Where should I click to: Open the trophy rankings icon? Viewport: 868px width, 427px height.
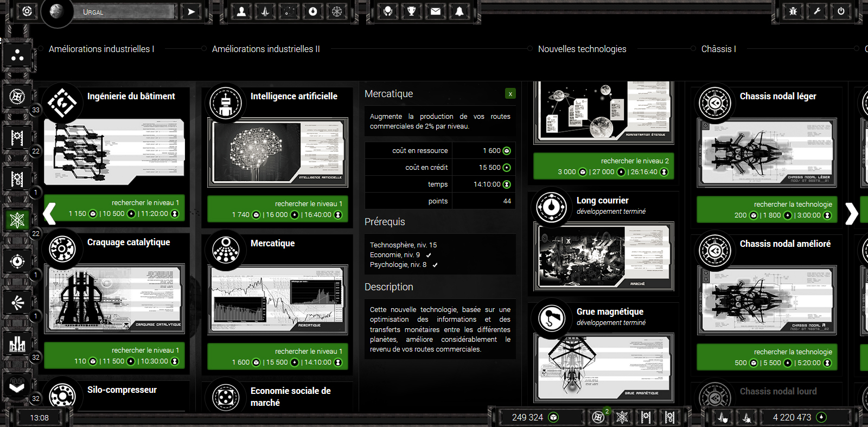pos(412,11)
